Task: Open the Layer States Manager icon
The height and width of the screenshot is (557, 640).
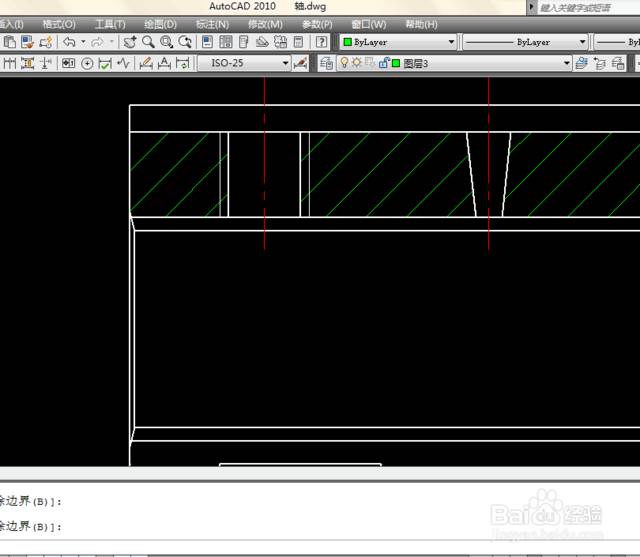Action: click(x=618, y=63)
